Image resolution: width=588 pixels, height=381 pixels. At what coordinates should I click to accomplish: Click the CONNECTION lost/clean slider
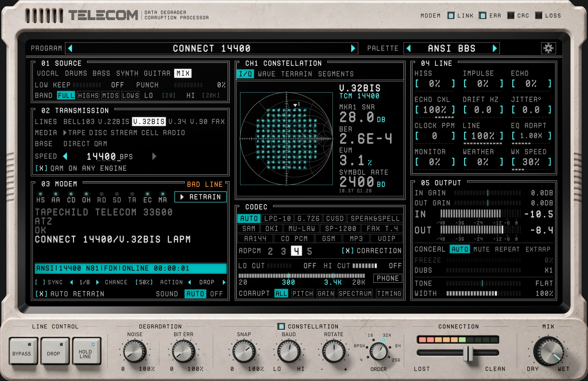458,353
